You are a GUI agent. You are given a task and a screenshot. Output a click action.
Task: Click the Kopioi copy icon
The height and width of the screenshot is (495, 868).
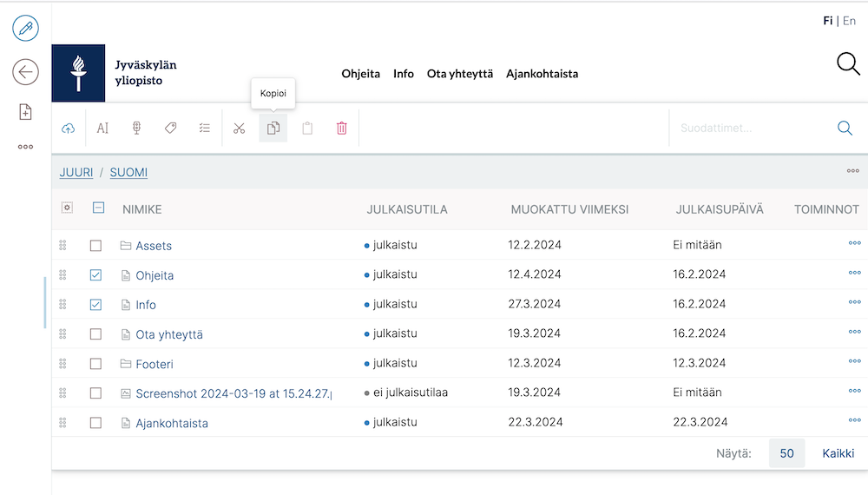coord(273,129)
